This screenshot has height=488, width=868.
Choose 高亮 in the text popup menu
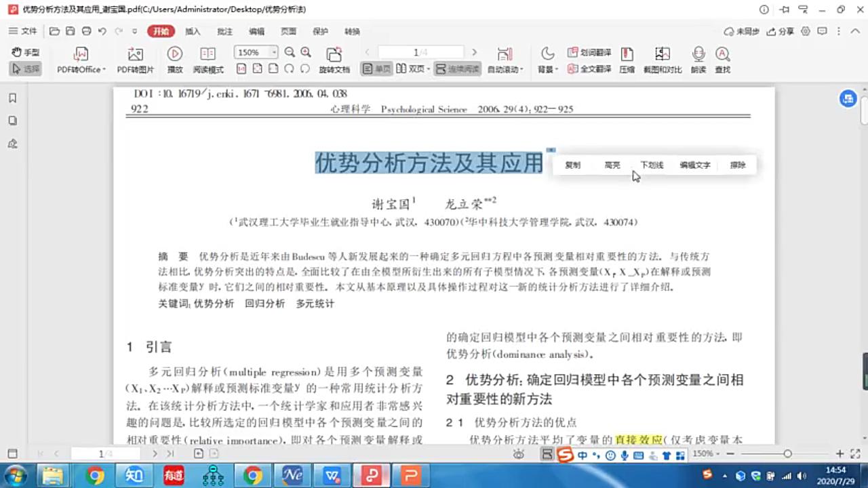tap(612, 165)
